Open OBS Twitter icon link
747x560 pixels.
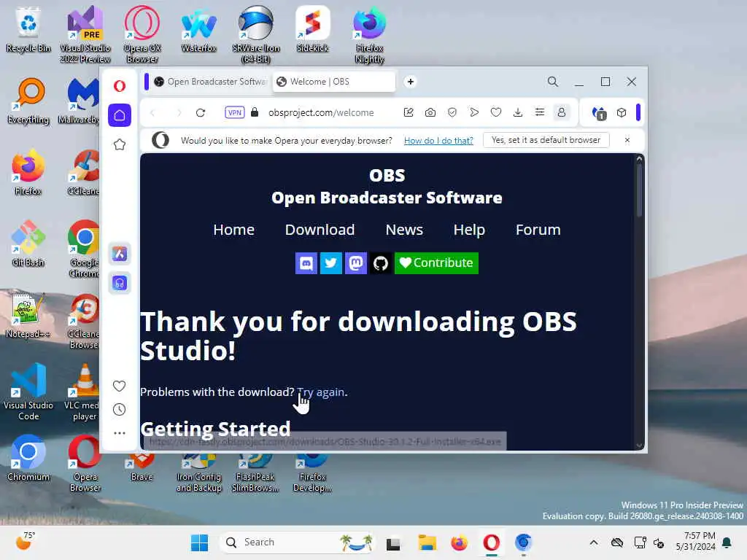pyautogui.click(x=331, y=262)
